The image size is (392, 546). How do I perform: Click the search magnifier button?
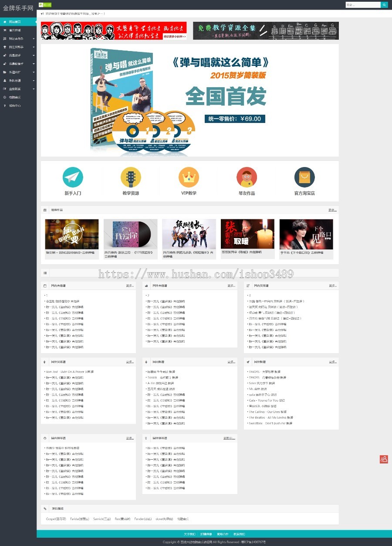pos(384,4)
